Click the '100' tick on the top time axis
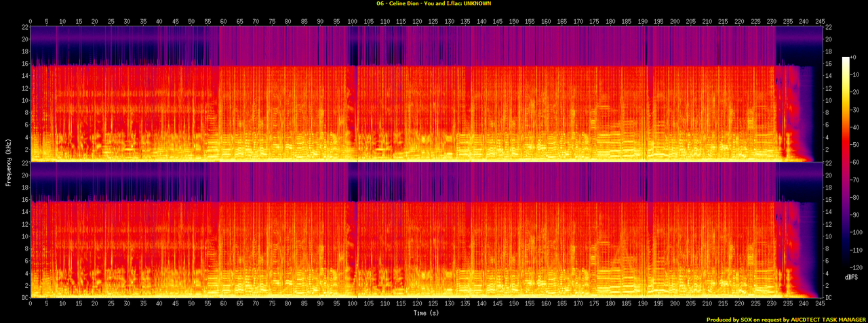The image size is (868, 323). (352, 20)
